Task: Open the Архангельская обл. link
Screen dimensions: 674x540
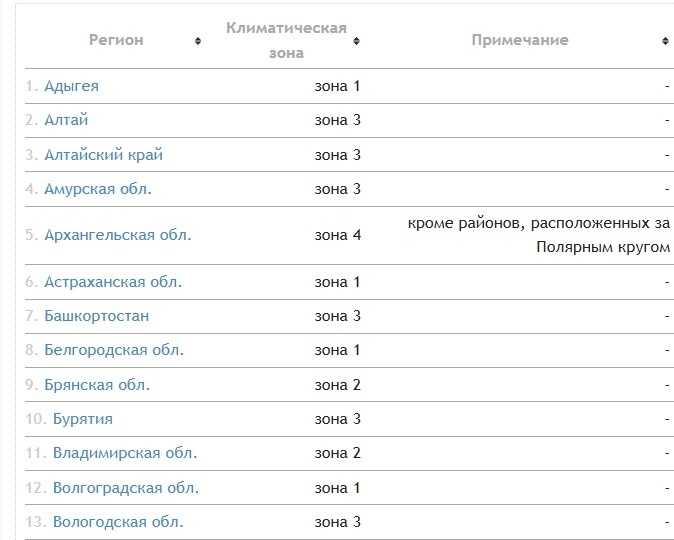Action: pos(117,235)
